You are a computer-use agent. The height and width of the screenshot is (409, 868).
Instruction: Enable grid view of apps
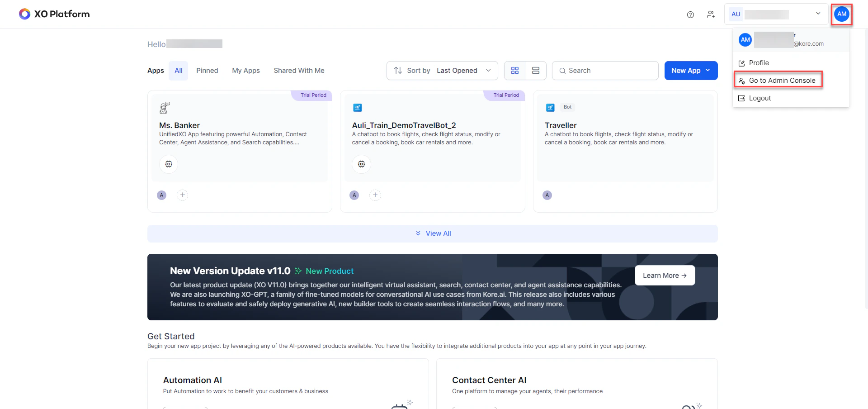click(515, 71)
